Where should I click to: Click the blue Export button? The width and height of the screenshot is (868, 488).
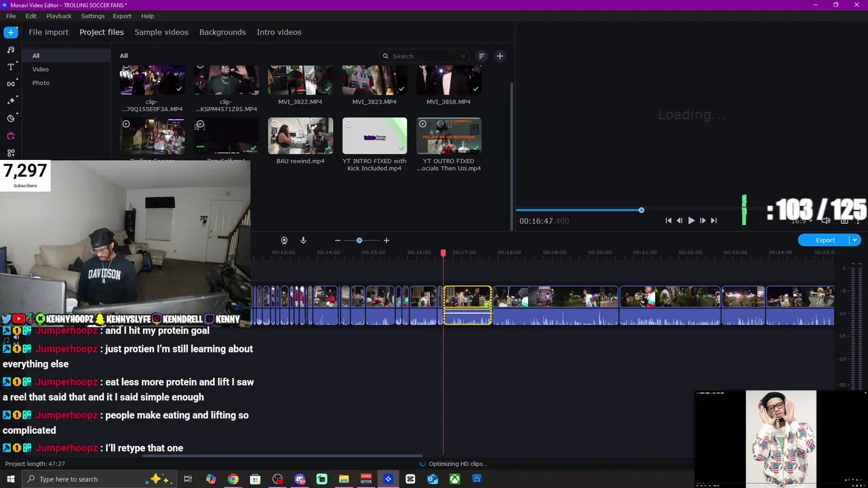click(x=825, y=240)
